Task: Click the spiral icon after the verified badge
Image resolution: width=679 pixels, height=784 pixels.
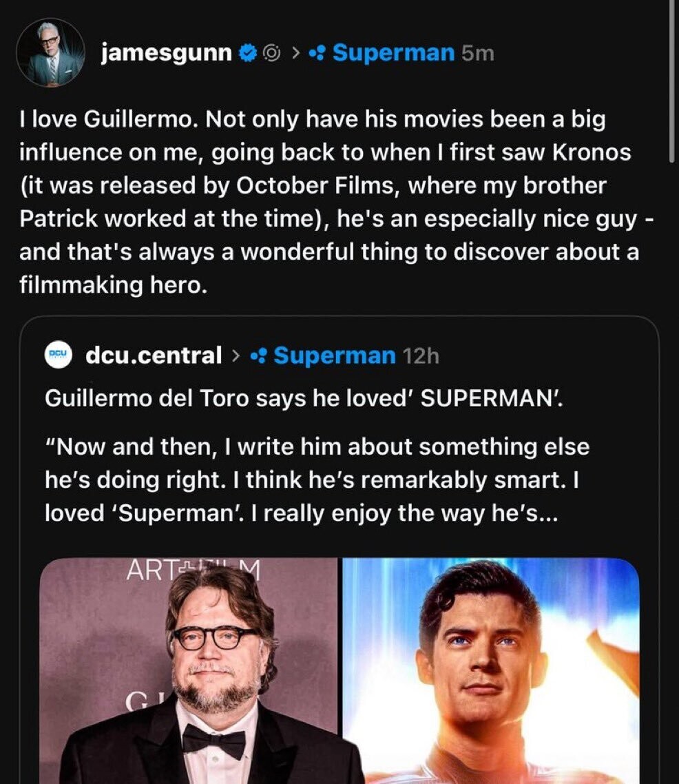Action: click(x=271, y=53)
